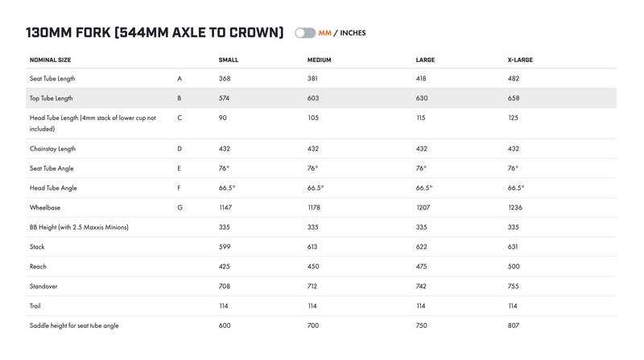Select the MEDIUM column header
Viewport: 644px width, 360px height.
[x=319, y=60]
